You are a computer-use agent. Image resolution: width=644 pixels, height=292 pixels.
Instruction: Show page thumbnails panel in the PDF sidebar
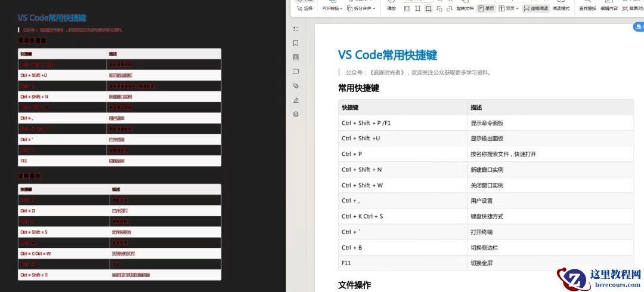[296, 57]
